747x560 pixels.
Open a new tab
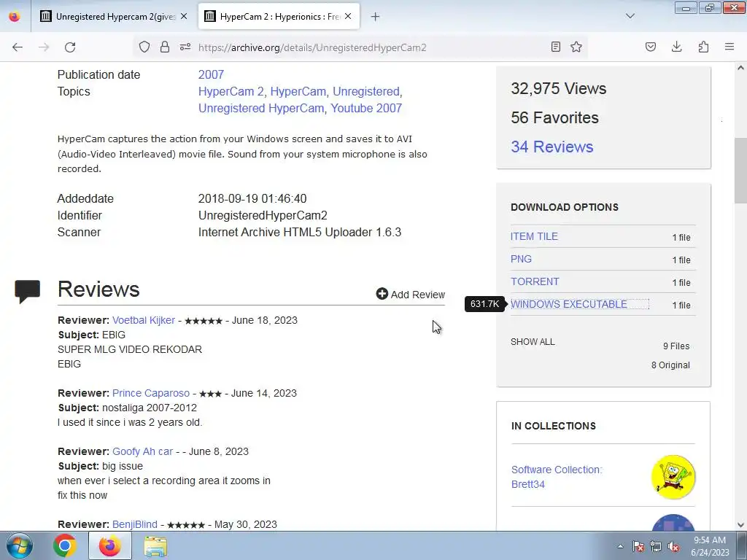[376, 17]
